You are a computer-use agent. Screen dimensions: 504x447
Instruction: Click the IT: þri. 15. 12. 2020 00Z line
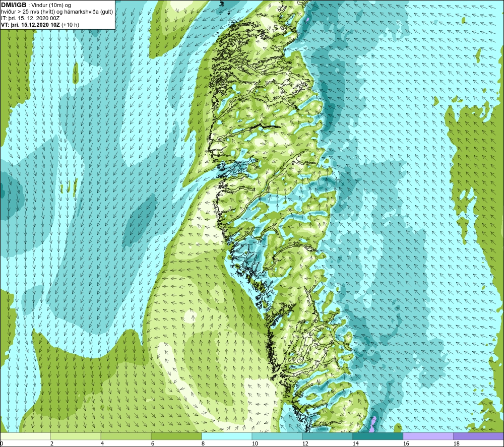coord(30,18)
